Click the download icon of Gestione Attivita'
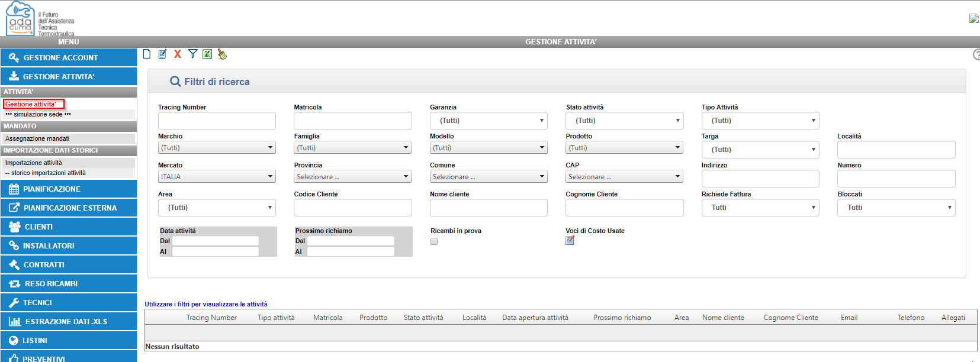980x362 pixels. (x=14, y=76)
